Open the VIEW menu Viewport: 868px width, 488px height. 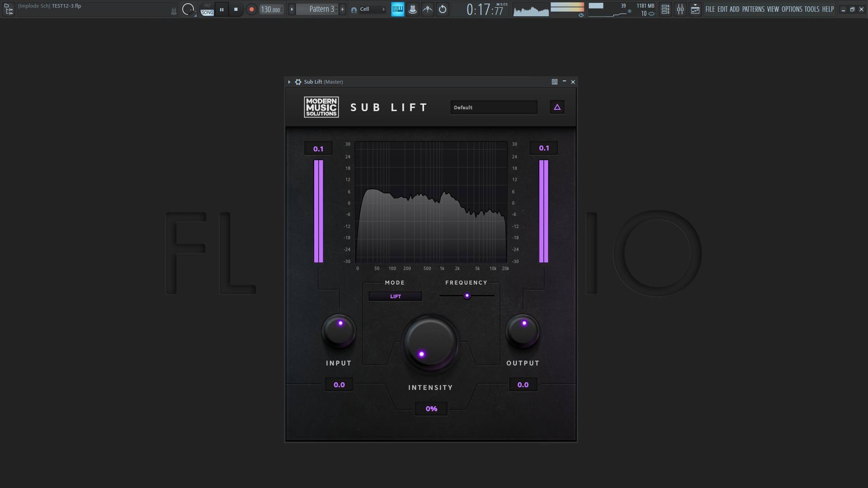773,9
